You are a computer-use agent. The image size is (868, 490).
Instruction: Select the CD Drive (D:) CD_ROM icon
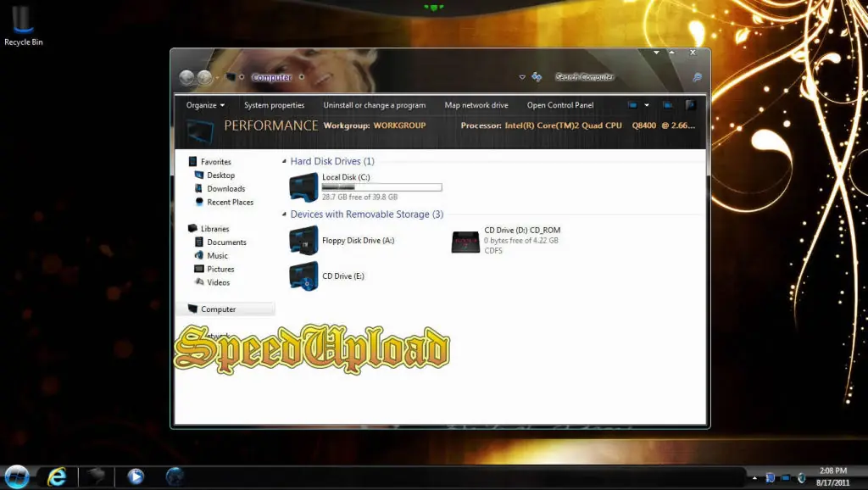coord(465,242)
